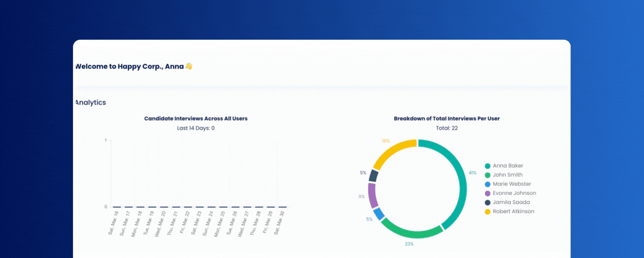The height and width of the screenshot is (258, 644).
Task: Click the waving hand emoji icon
Action: pos(189,66)
